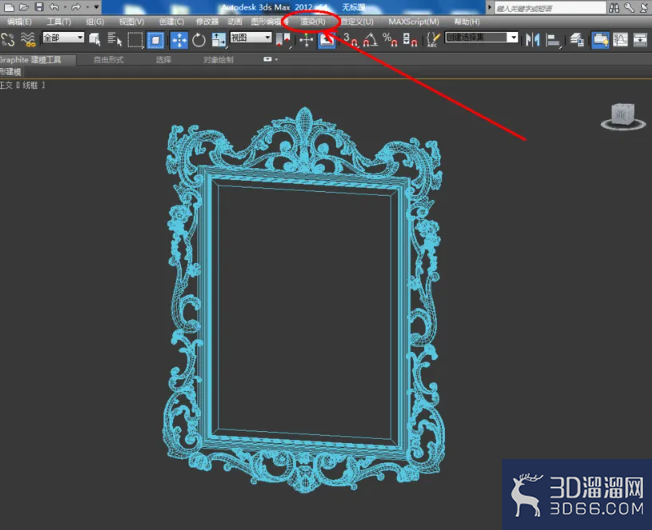Click the binoculars search icon
The height and width of the screenshot is (530, 652).
pos(614,7)
